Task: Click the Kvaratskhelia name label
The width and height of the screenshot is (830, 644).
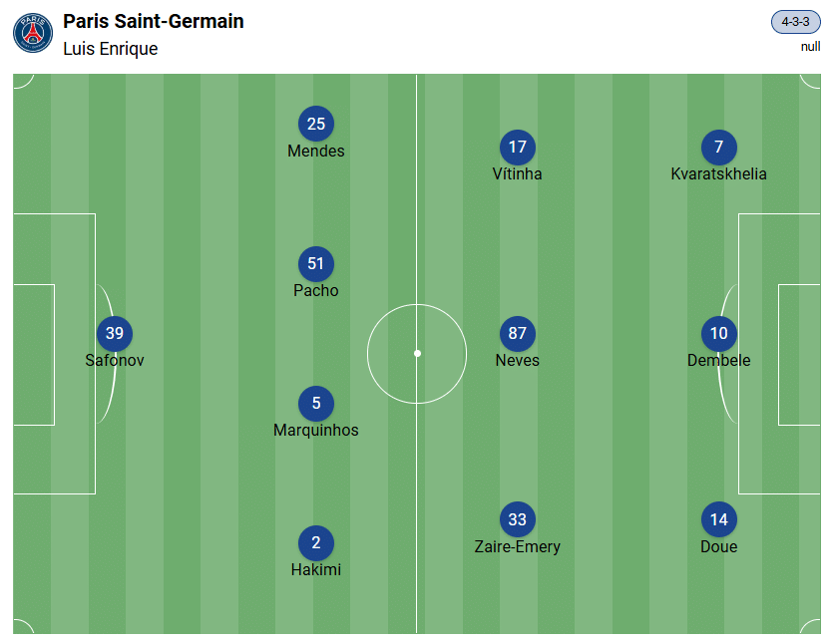Action: 719,174
